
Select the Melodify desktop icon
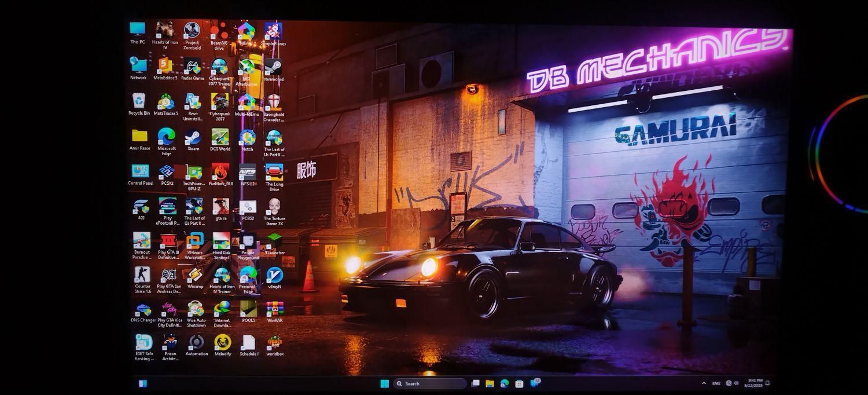[x=223, y=346]
